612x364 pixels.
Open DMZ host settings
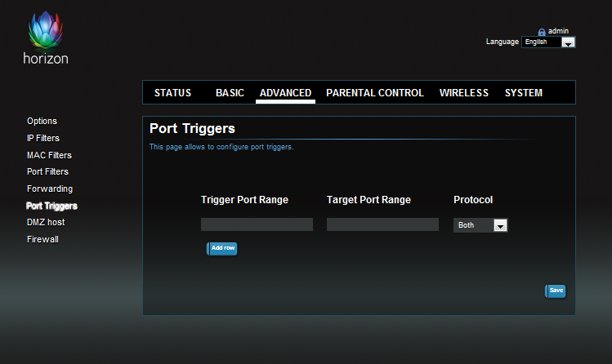pos(46,223)
